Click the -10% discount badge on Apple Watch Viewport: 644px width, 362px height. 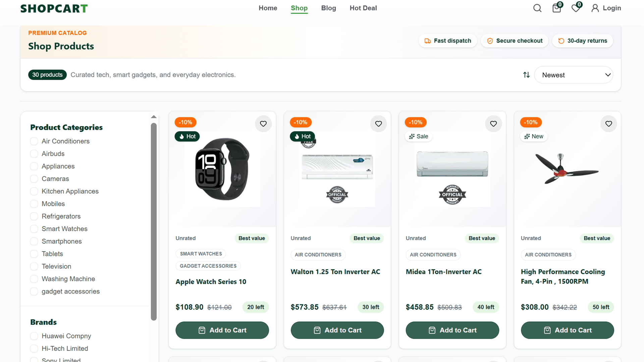tap(185, 122)
